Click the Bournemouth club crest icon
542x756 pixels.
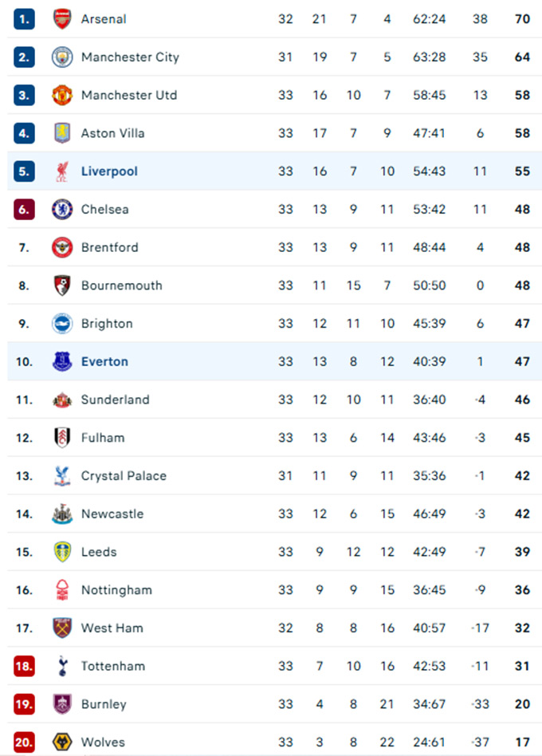coord(62,285)
